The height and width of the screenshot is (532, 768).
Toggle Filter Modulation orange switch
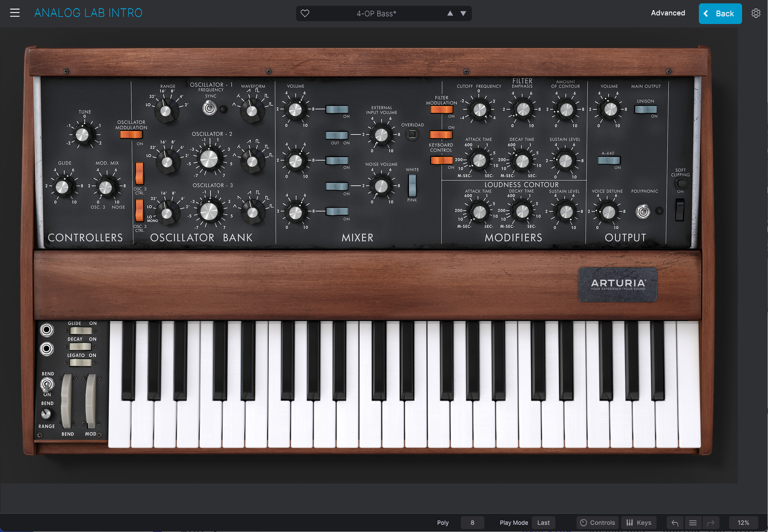pos(442,109)
